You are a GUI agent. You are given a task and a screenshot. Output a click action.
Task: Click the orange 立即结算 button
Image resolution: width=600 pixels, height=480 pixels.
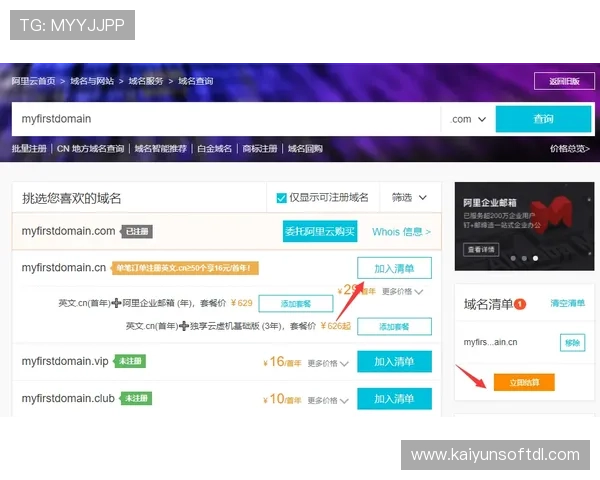coord(524,382)
